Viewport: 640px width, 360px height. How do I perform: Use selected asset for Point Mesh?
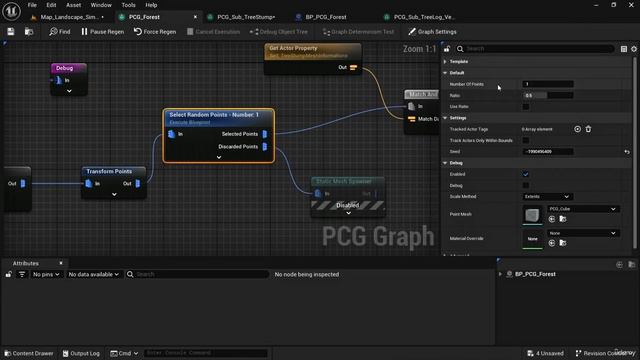[552, 219]
